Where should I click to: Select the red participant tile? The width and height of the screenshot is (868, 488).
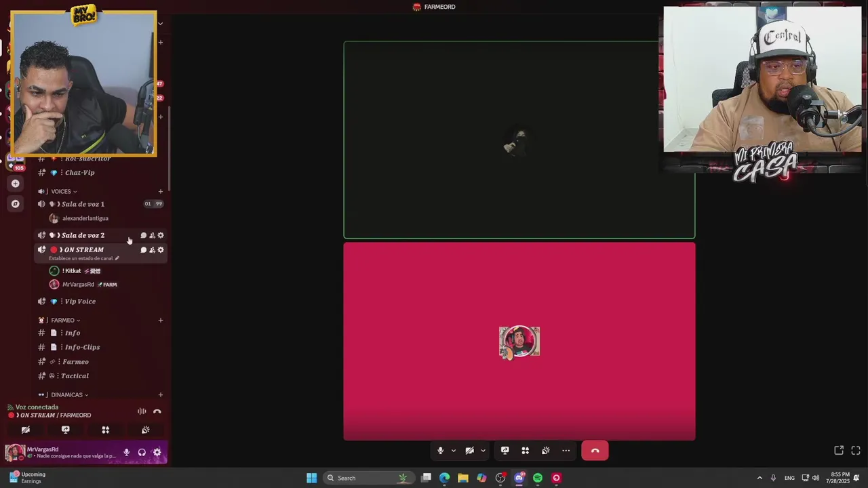tap(519, 342)
